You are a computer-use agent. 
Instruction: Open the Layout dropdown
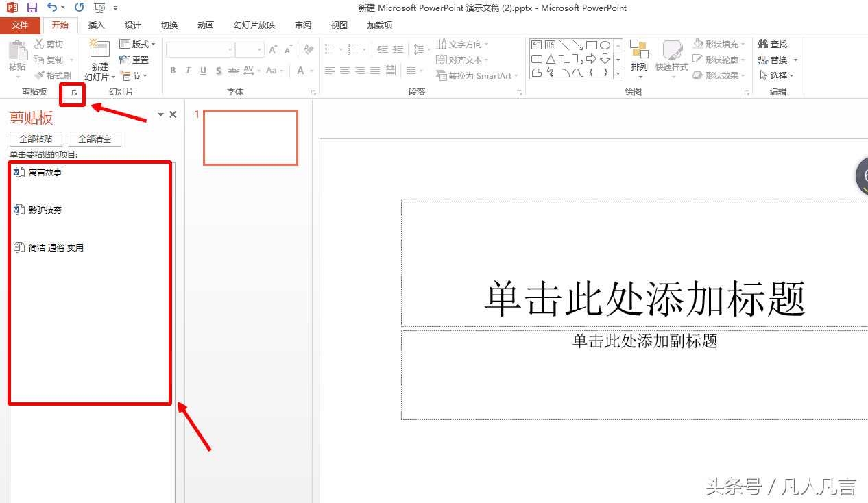[138, 45]
